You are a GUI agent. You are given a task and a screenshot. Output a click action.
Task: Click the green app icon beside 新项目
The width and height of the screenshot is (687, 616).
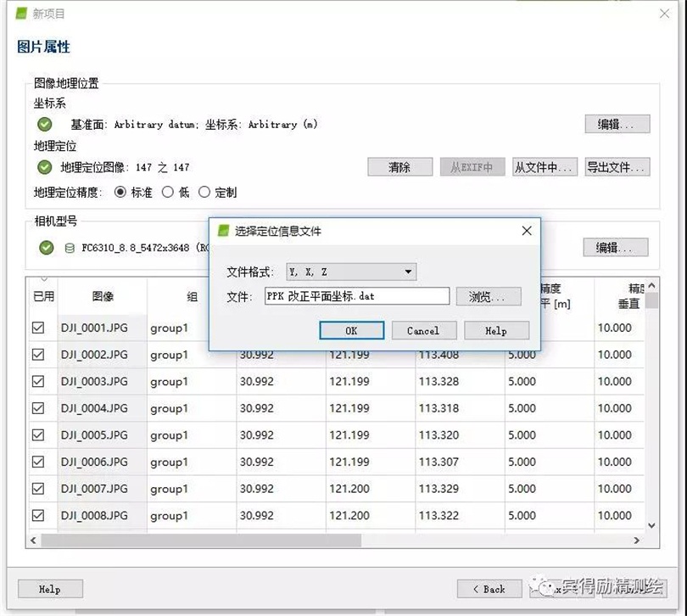pos(21,14)
